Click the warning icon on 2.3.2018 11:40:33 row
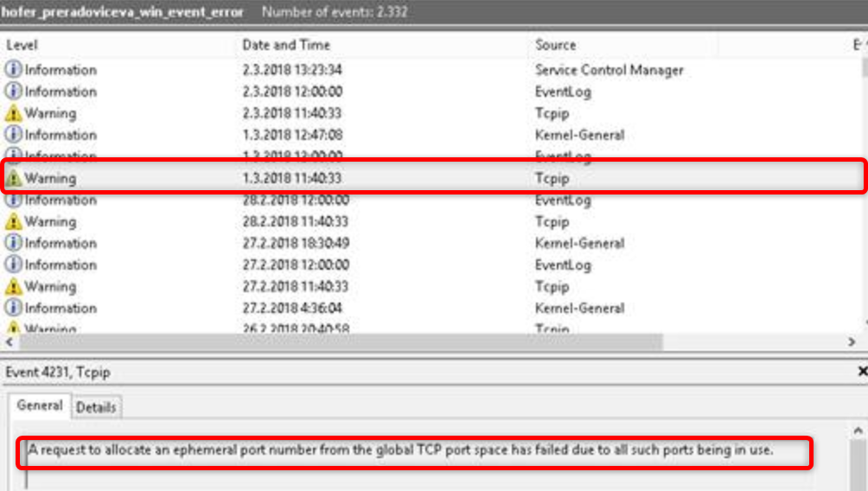This screenshot has height=491, width=868. (x=13, y=113)
